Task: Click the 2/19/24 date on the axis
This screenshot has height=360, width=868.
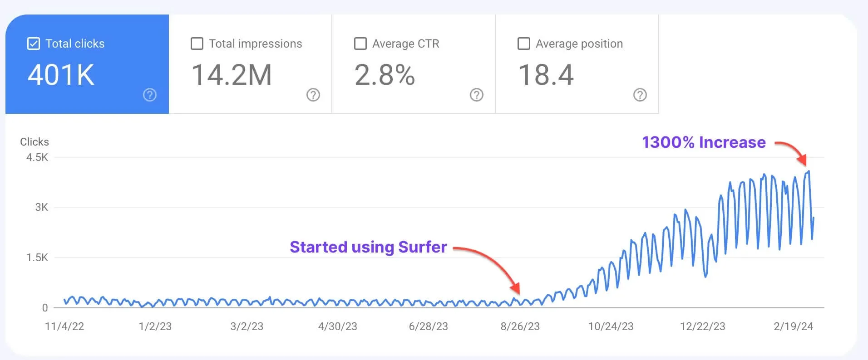Action: tap(793, 326)
